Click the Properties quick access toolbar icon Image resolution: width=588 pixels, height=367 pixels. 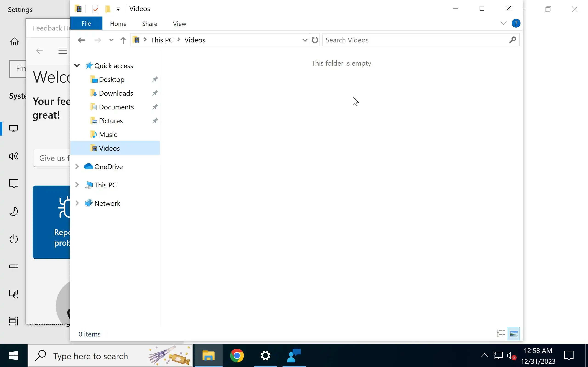pyautogui.click(x=96, y=9)
